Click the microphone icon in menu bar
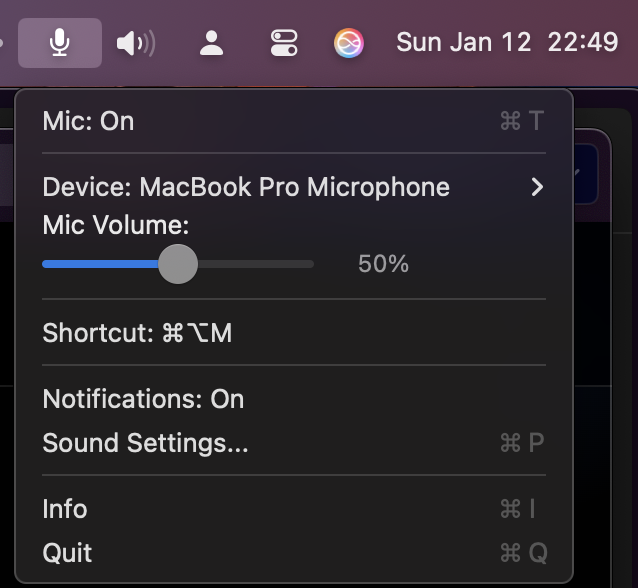The width and height of the screenshot is (638, 588). tap(60, 43)
